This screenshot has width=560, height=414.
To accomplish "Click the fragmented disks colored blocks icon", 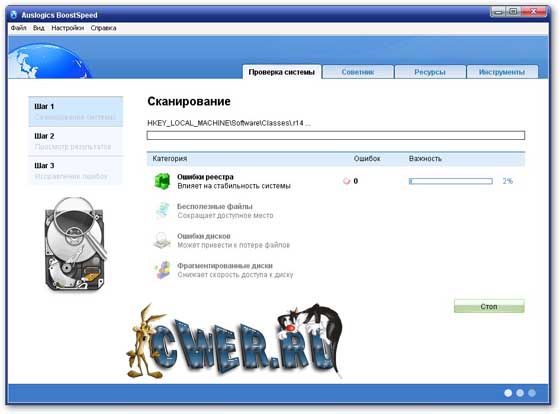I will [162, 270].
